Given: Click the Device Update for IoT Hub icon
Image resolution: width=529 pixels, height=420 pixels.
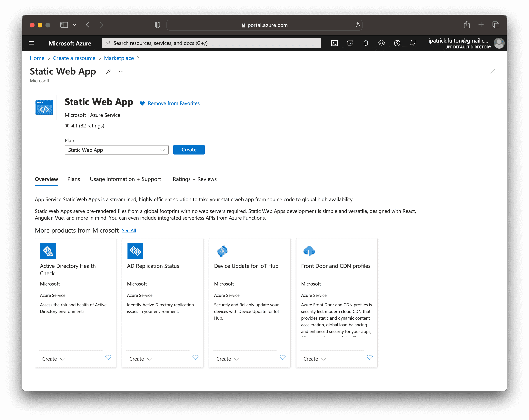Looking at the screenshot, I should pyautogui.click(x=222, y=251).
